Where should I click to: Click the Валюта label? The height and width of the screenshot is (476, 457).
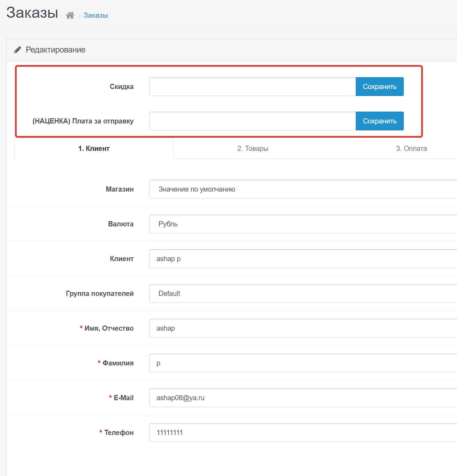coord(121,224)
